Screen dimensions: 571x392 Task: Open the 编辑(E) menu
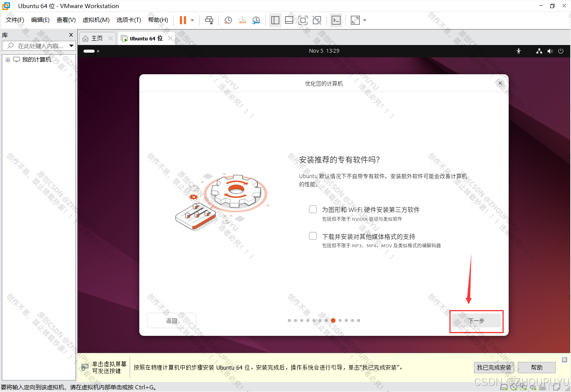[40, 20]
